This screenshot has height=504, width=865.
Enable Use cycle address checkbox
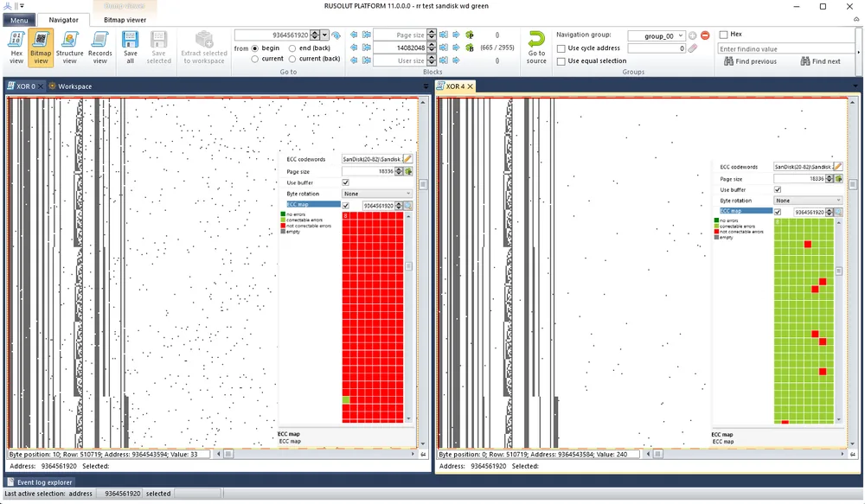pos(561,48)
